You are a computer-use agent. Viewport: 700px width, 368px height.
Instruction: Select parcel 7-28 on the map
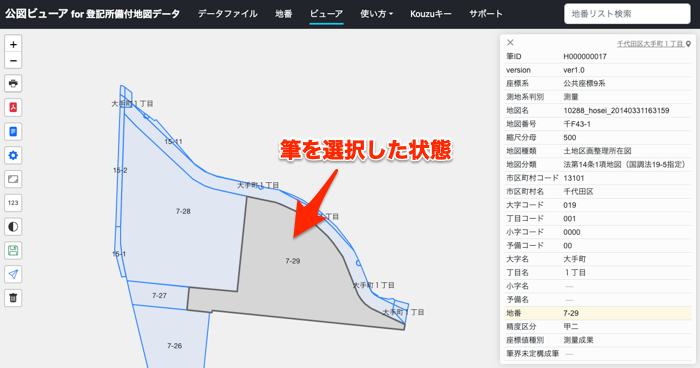pos(183,211)
